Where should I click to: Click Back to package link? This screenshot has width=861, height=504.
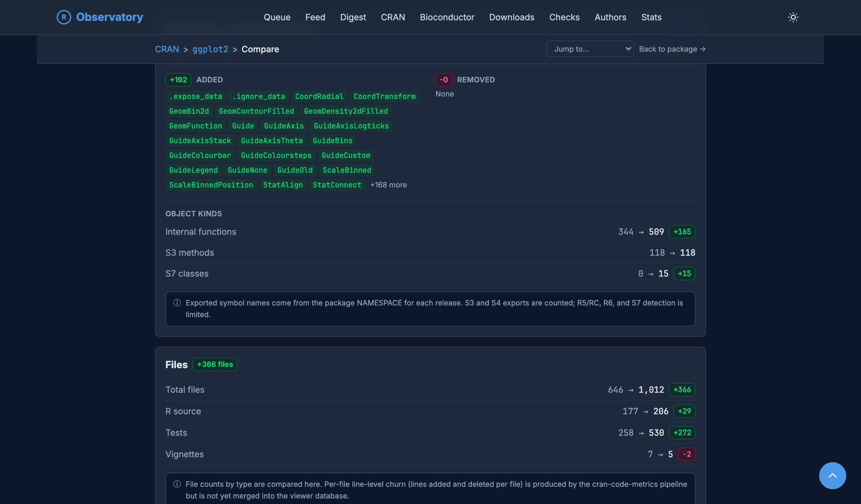click(x=672, y=49)
